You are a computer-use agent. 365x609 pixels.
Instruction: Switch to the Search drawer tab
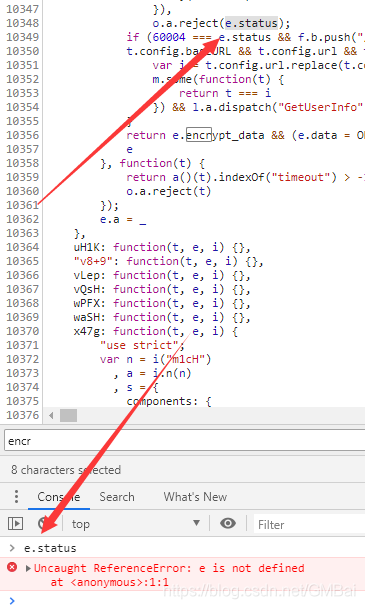click(x=117, y=497)
